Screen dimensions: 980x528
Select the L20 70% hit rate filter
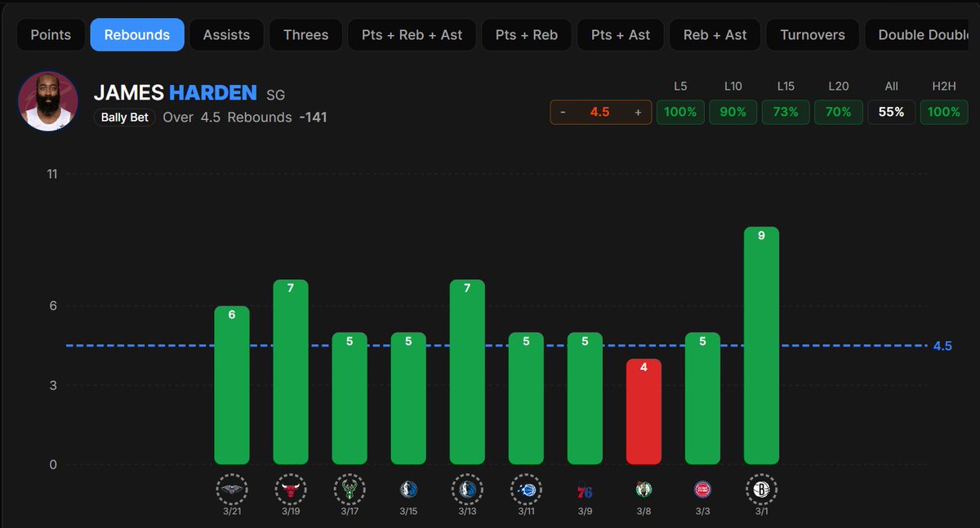pyautogui.click(x=838, y=112)
